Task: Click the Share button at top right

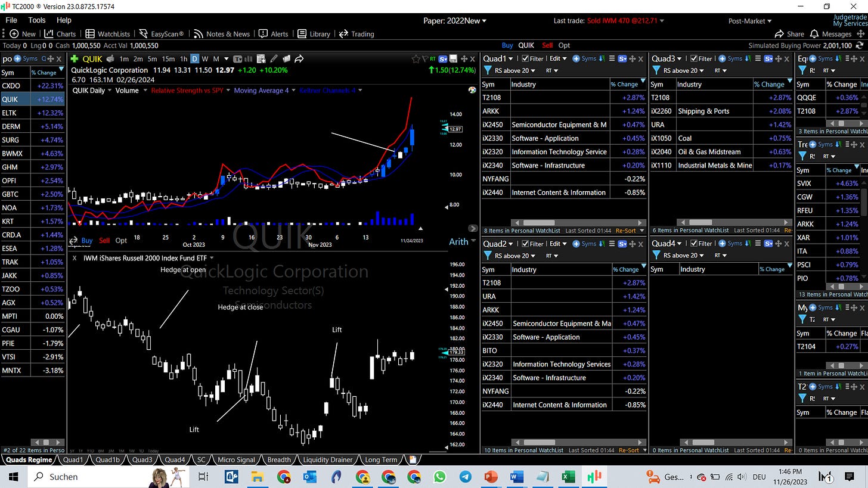Action: click(x=789, y=34)
